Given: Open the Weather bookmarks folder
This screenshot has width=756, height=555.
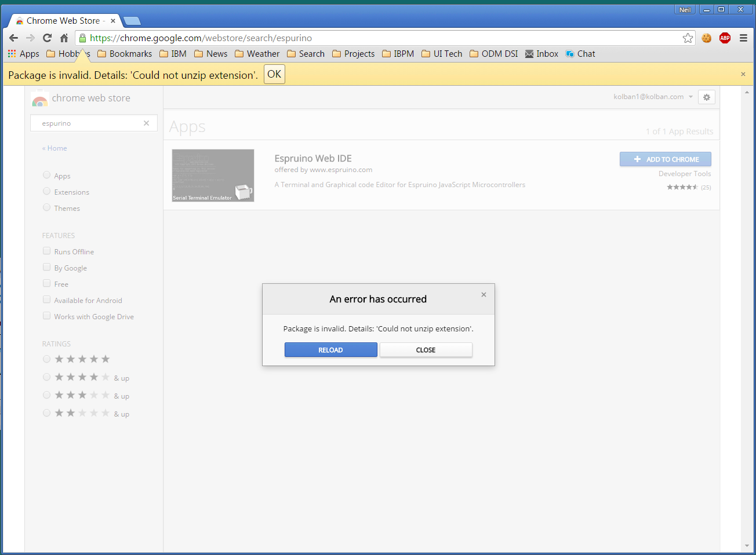Looking at the screenshot, I should click(x=257, y=54).
